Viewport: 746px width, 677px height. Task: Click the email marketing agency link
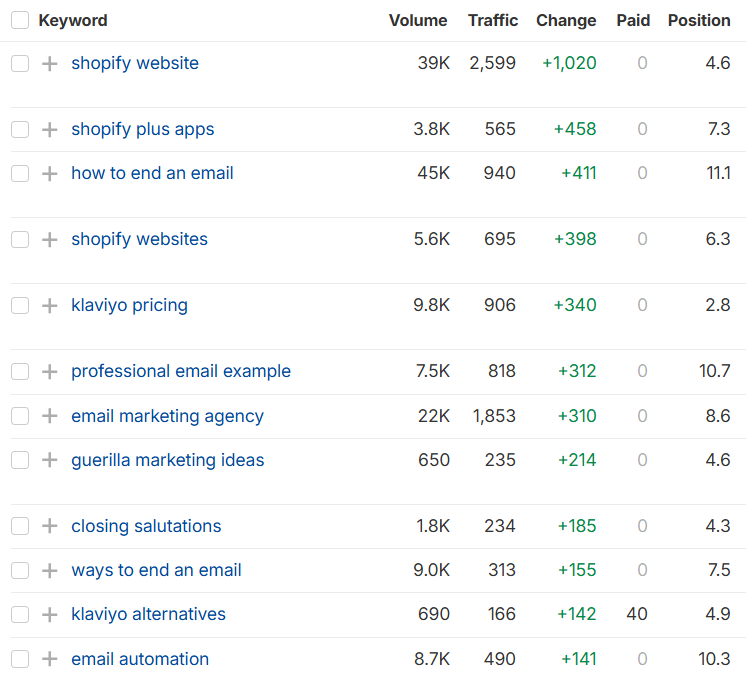167,416
